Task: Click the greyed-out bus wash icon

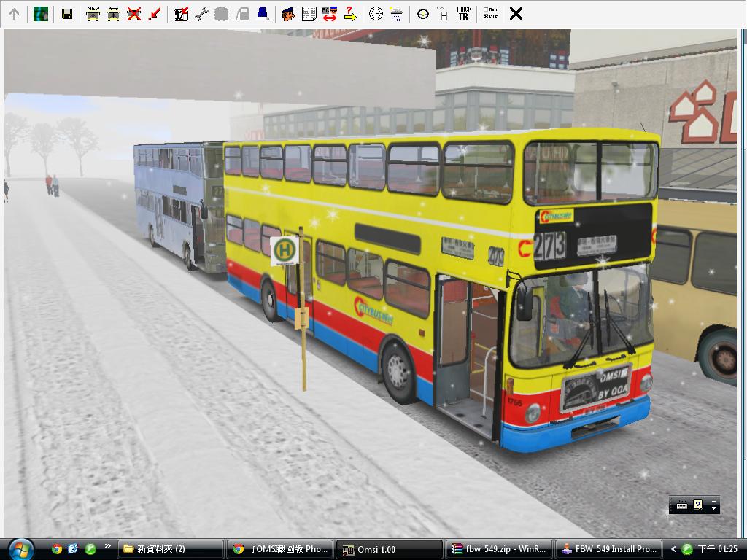Action: pos(222,14)
